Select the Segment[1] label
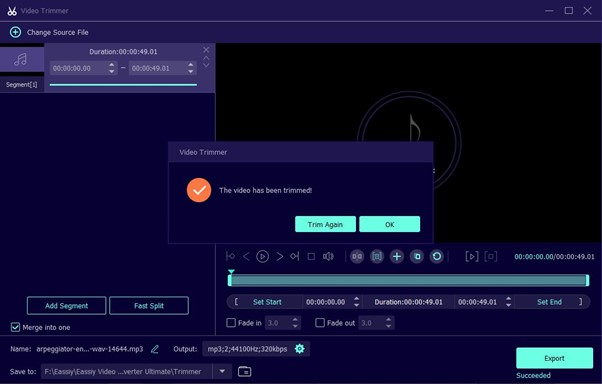Image resolution: width=602 pixels, height=384 pixels. [22, 84]
